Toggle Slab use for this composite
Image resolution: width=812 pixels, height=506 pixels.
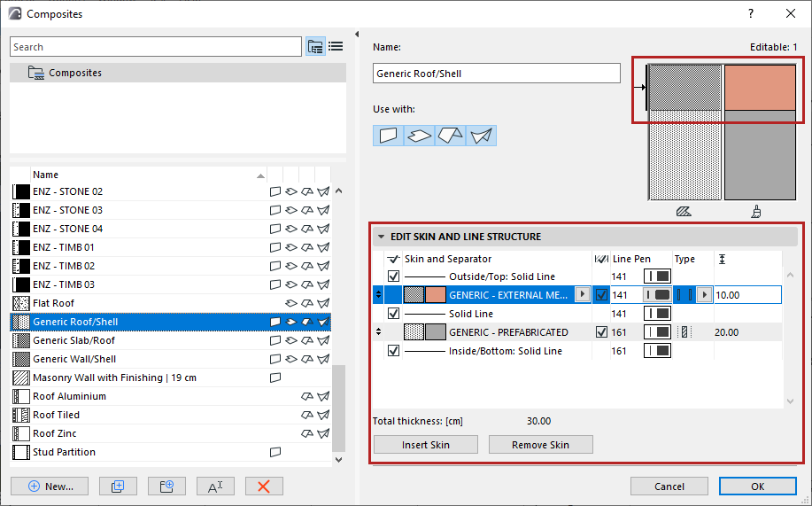(x=419, y=136)
